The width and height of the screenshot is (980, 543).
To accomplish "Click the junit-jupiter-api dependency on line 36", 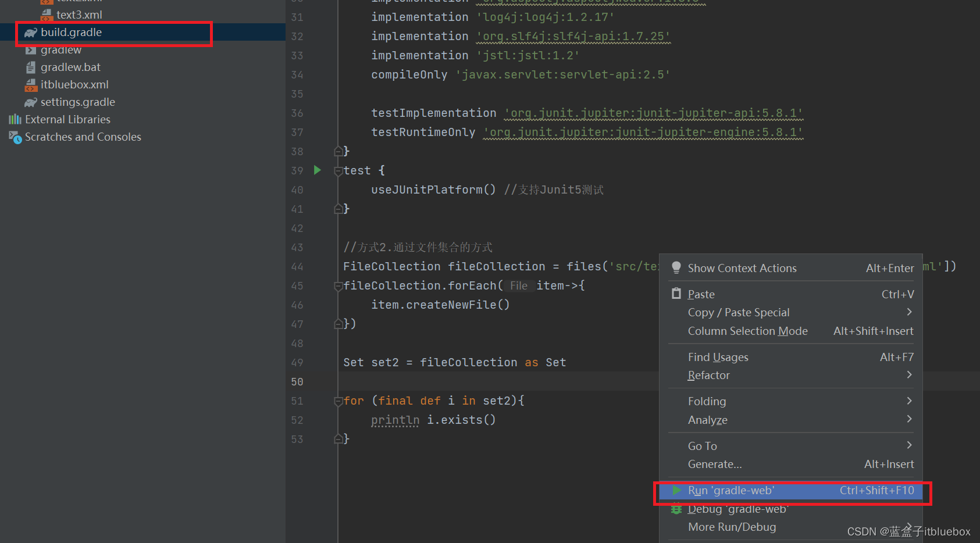I will point(654,113).
